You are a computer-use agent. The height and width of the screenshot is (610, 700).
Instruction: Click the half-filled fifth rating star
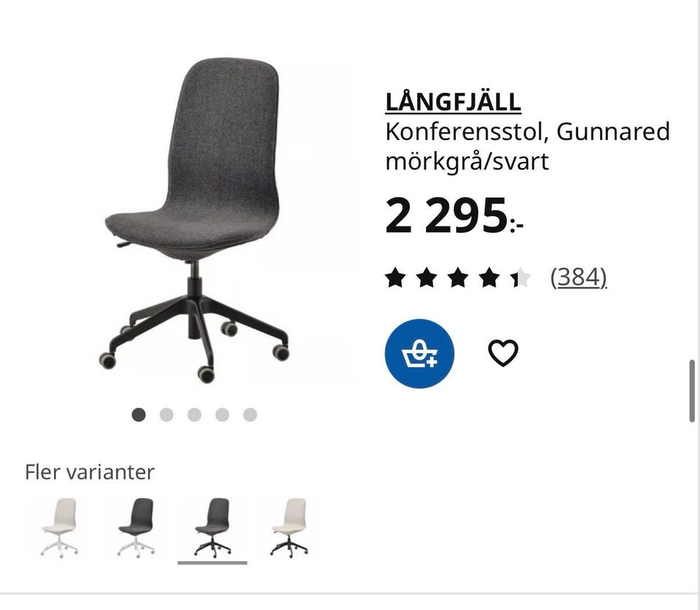[521, 277]
